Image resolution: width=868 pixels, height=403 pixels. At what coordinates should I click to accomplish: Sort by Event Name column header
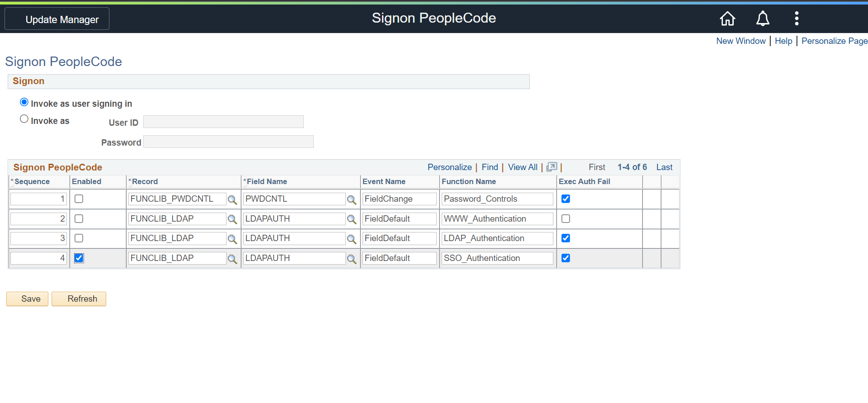coord(384,181)
